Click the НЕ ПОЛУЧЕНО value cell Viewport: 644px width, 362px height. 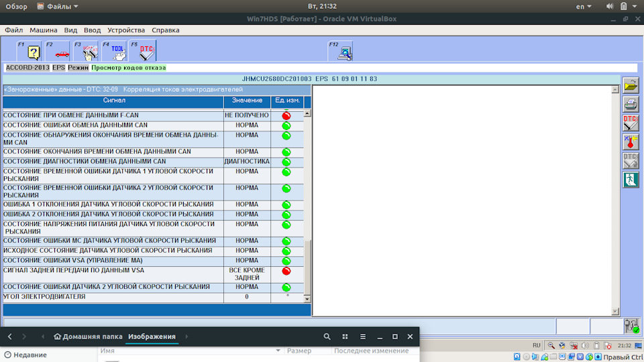tap(247, 116)
